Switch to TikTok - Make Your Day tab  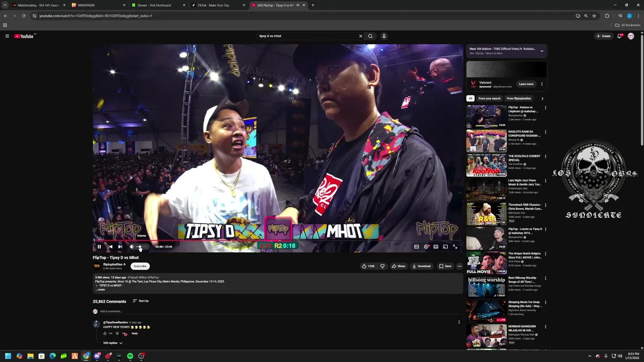pos(218,5)
